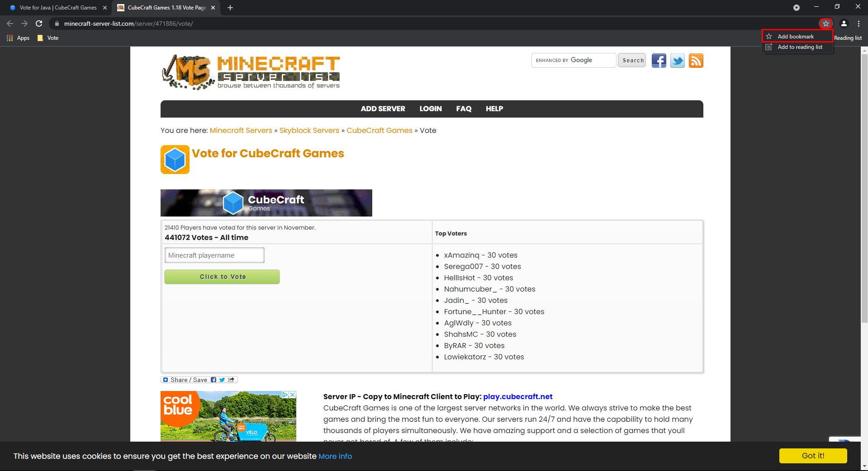Image resolution: width=868 pixels, height=471 pixels.
Task: Click the bookmark star icon in address bar
Action: point(826,24)
